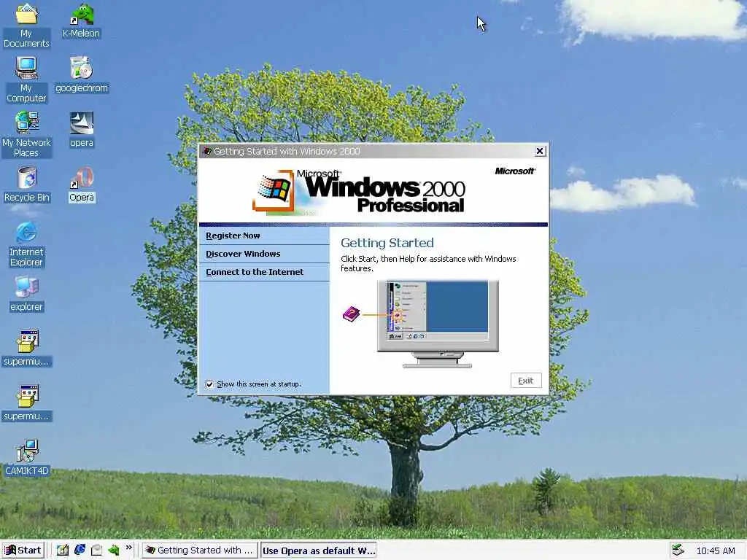The width and height of the screenshot is (747, 560).
Task: Select the My Computer desktop icon
Action: (26, 79)
